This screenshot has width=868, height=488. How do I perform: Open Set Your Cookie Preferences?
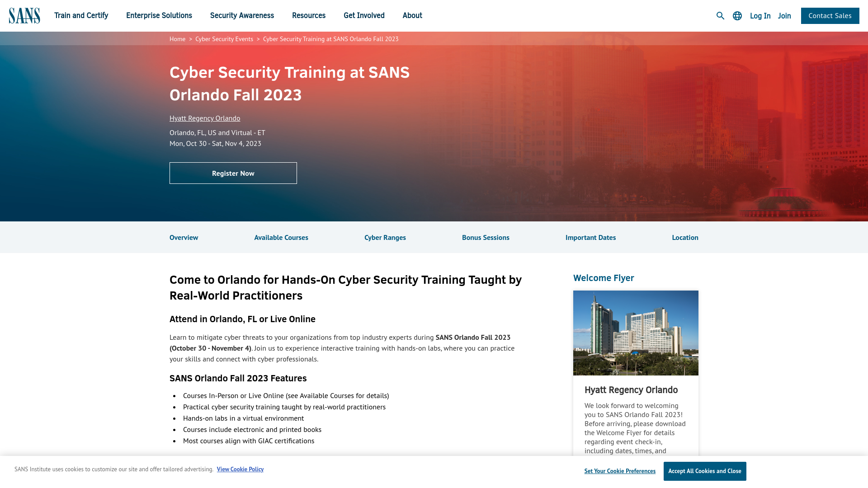point(620,471)
